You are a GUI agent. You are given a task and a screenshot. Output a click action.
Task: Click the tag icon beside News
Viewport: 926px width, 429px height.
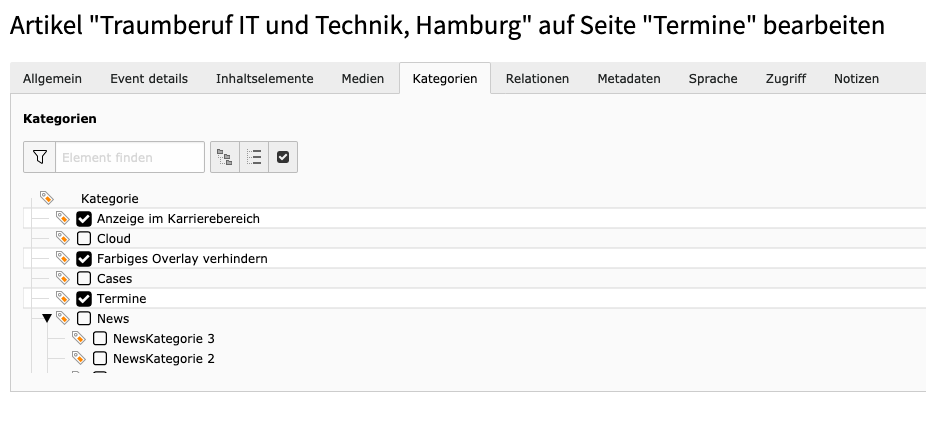pos(63,318)
